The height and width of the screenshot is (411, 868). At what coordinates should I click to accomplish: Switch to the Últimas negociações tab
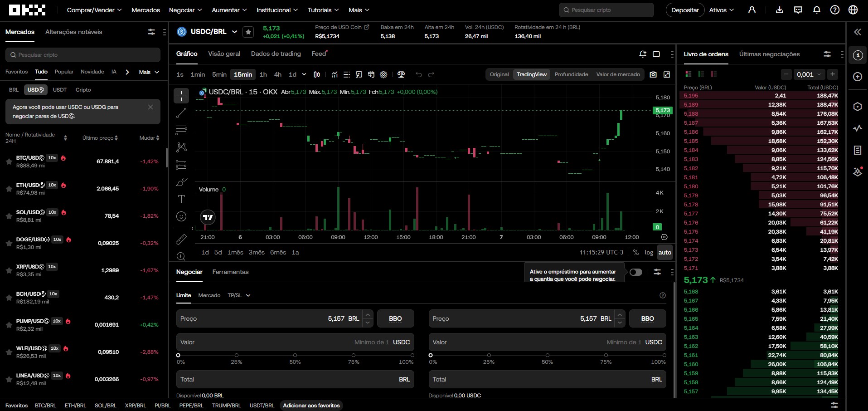(x=770, y=54)
